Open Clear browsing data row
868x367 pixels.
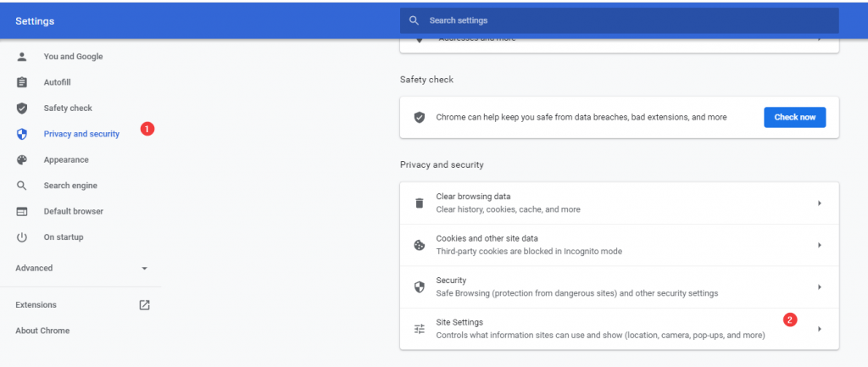tap(620, 203)
